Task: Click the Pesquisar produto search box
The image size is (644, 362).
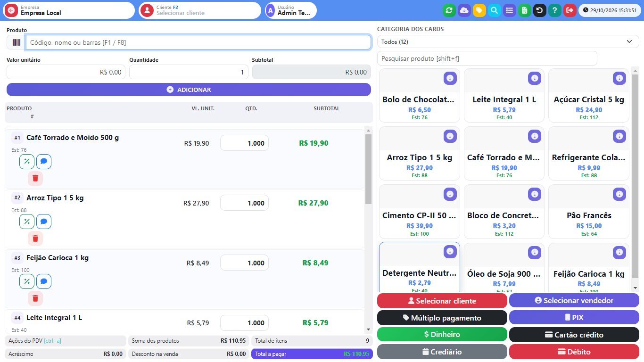Action: (x=487, y=58)
